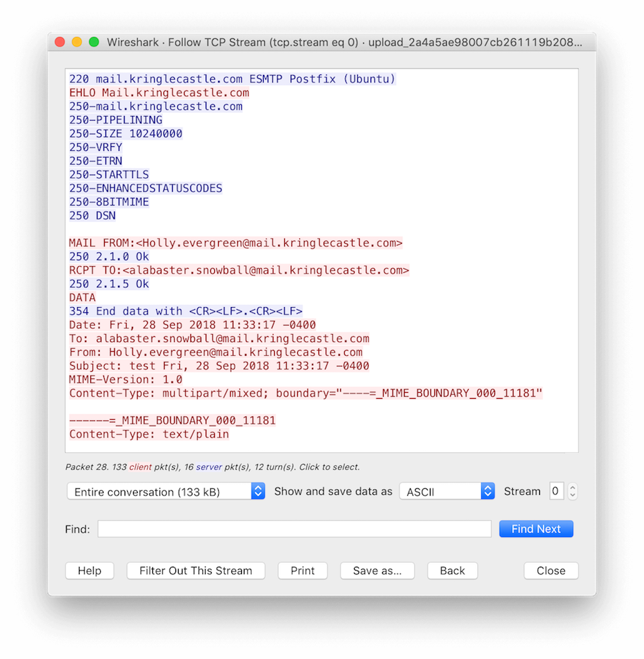Select the '250 2.1.5 Ok' line
Screen dimensions: 644x659
click(x=109, y=283)
